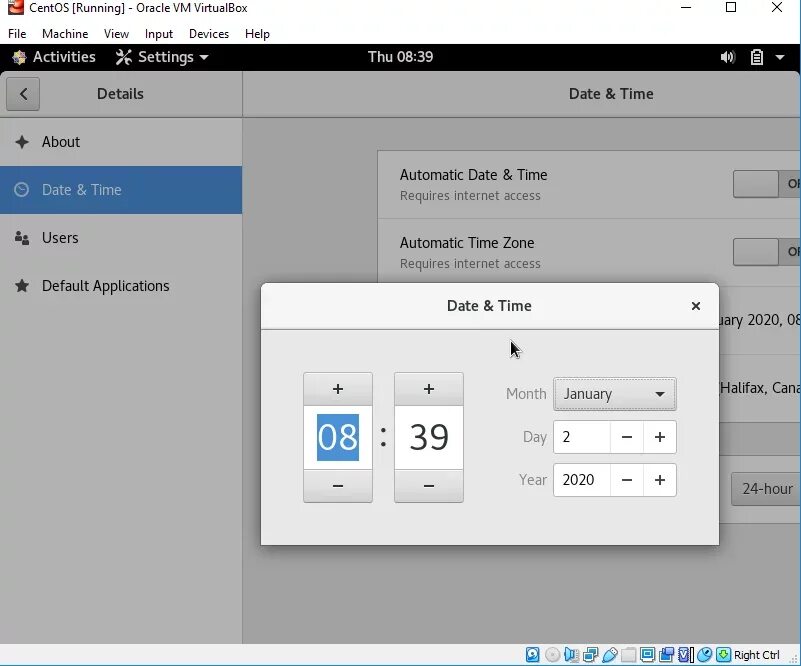Go back with the Details back arrow

pos(23,94)
